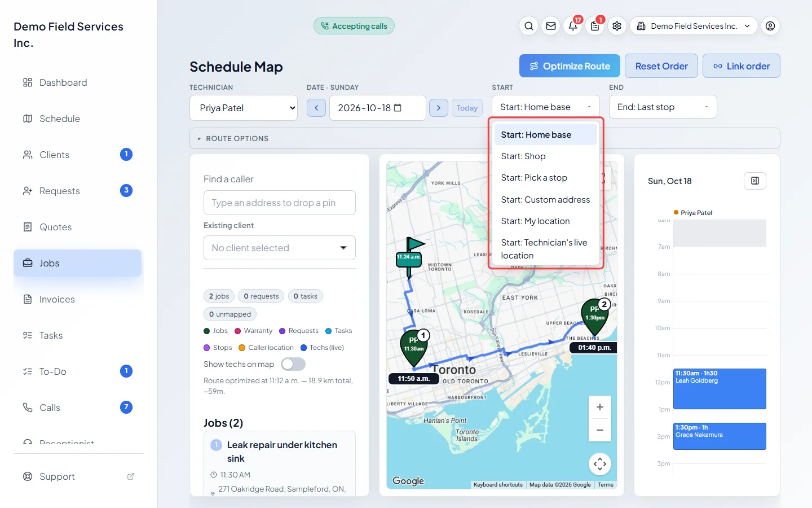Open Support external link icon
The image size is (812, 508).
[x=131, y=476]
